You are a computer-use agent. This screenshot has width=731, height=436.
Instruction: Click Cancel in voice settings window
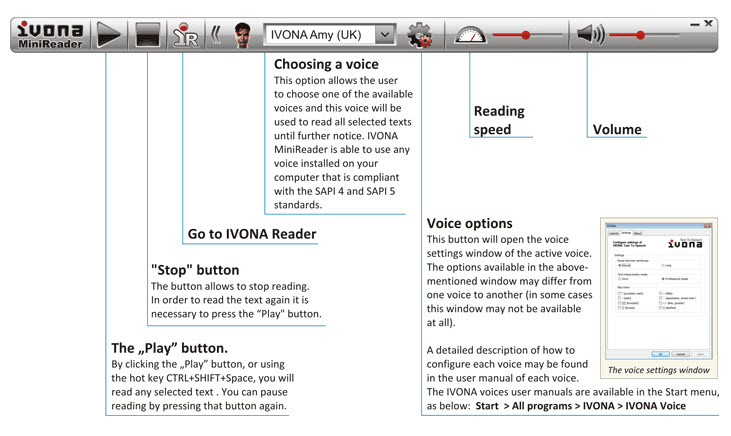click(678, 353)
